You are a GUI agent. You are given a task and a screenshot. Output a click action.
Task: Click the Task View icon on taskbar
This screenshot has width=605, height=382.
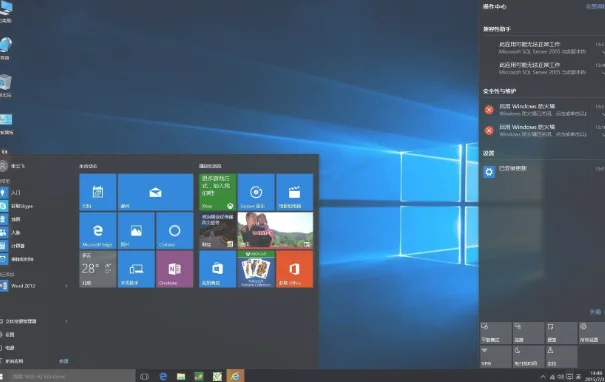coord(144,376)
